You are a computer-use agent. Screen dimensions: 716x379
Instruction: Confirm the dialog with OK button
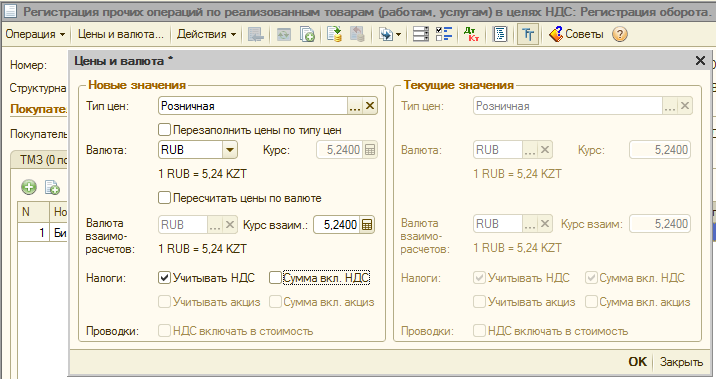tap(637, 362)
